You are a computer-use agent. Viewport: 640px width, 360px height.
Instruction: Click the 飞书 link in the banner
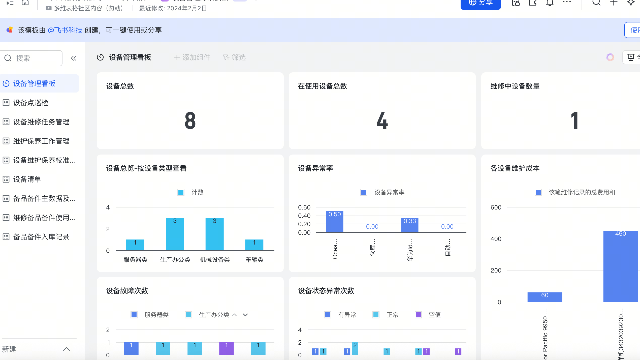65,30
